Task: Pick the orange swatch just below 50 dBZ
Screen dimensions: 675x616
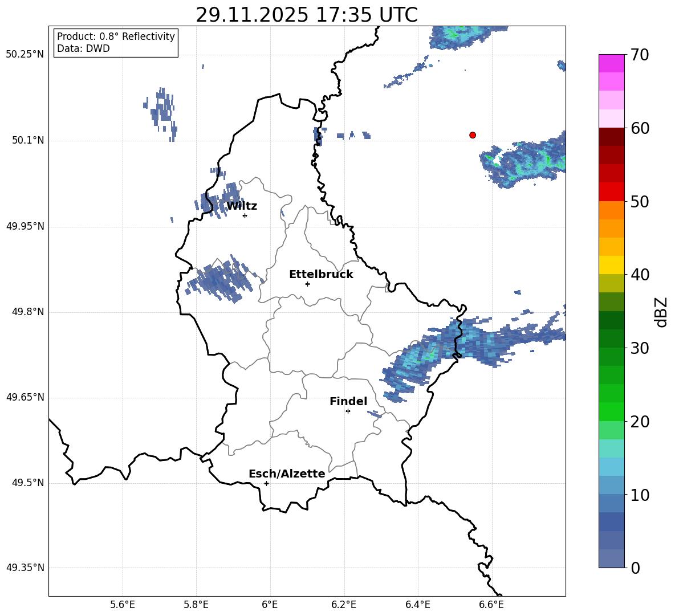Action: 612,210
